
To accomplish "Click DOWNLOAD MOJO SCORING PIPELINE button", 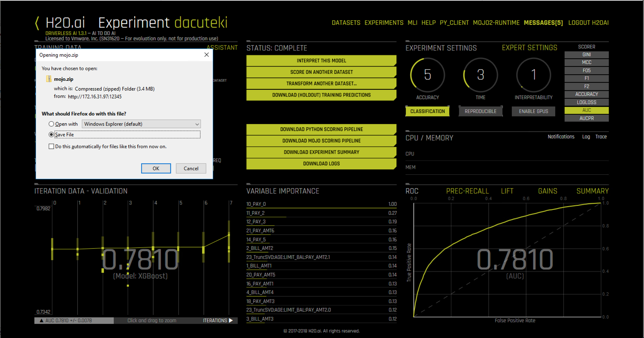I will (321, 141).
